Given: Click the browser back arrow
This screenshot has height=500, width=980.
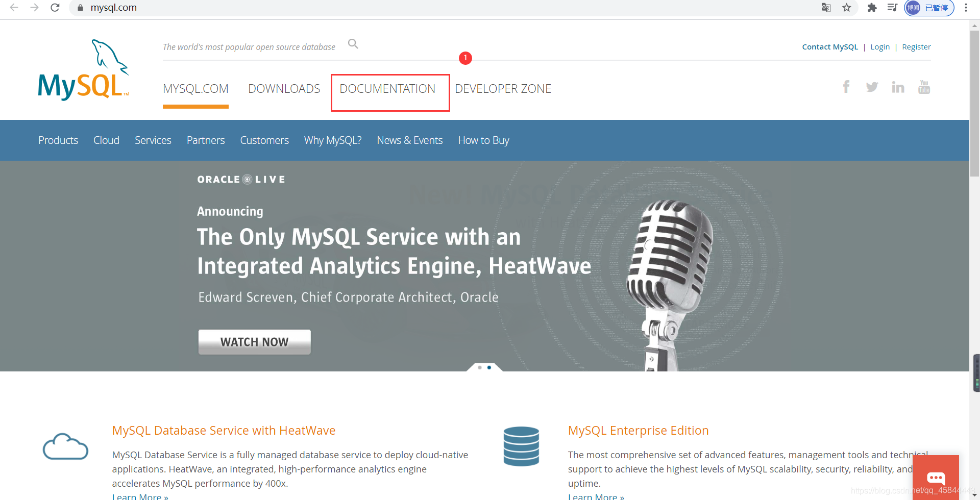Looking at the screenshot, I should tap(14, 8).
